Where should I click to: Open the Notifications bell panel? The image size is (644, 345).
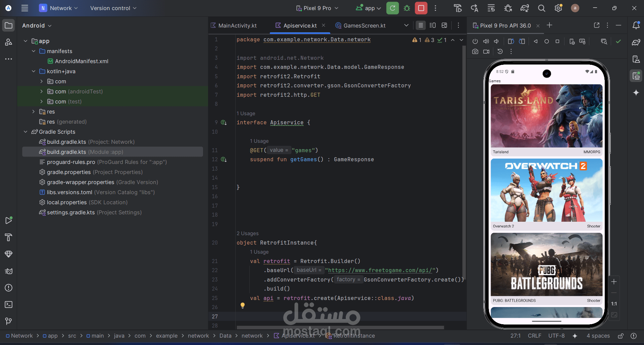(636, 25)
